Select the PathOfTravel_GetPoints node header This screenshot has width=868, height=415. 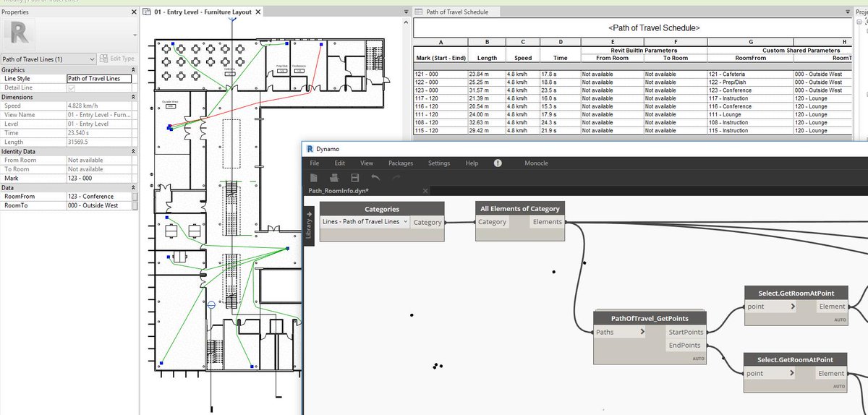(x=650, y=318)
